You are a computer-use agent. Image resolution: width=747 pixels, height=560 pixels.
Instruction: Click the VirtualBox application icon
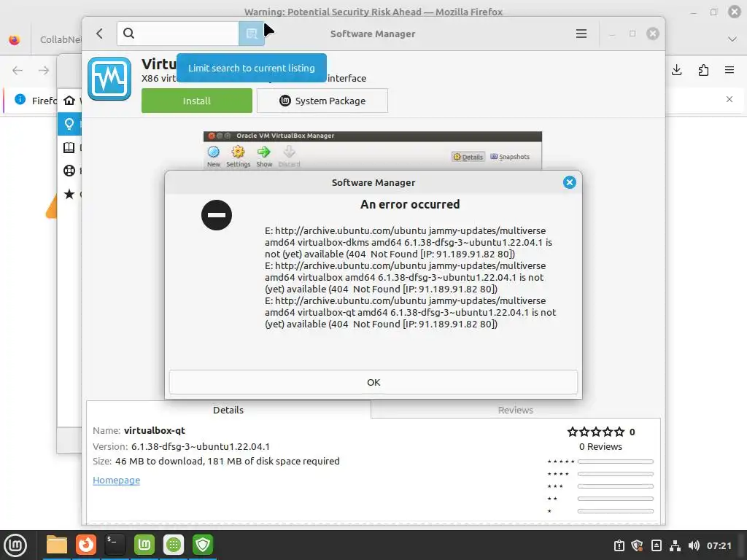coord(109,79)
